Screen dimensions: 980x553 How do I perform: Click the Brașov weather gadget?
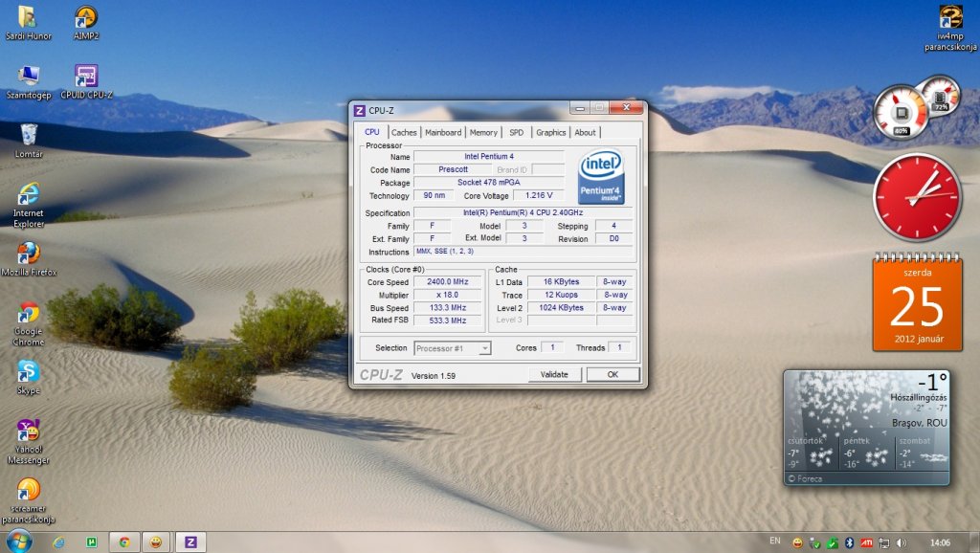(867, 428)
